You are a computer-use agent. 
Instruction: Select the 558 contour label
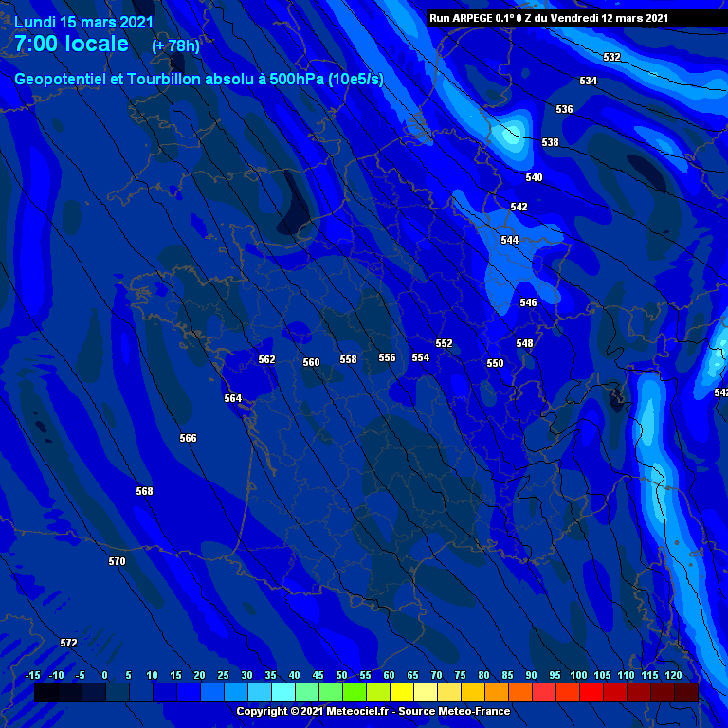coord(348,359)
